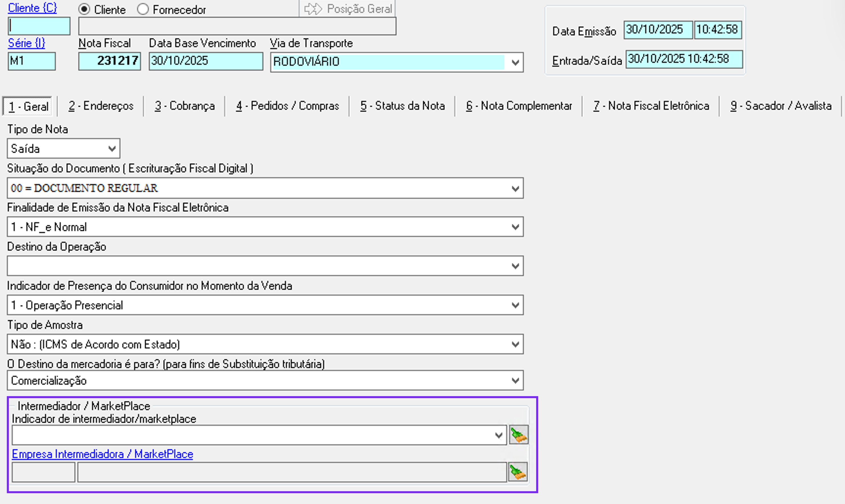Viewport: 845px width, 504px height.
Task: Click the Nota Fiscal number field
Action: 109,61
